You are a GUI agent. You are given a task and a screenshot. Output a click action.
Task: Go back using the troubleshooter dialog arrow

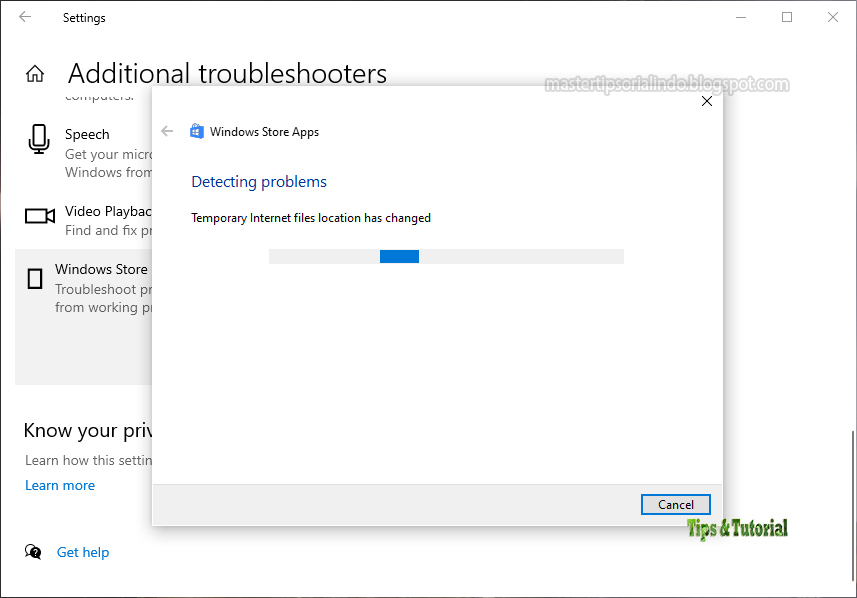167,131
